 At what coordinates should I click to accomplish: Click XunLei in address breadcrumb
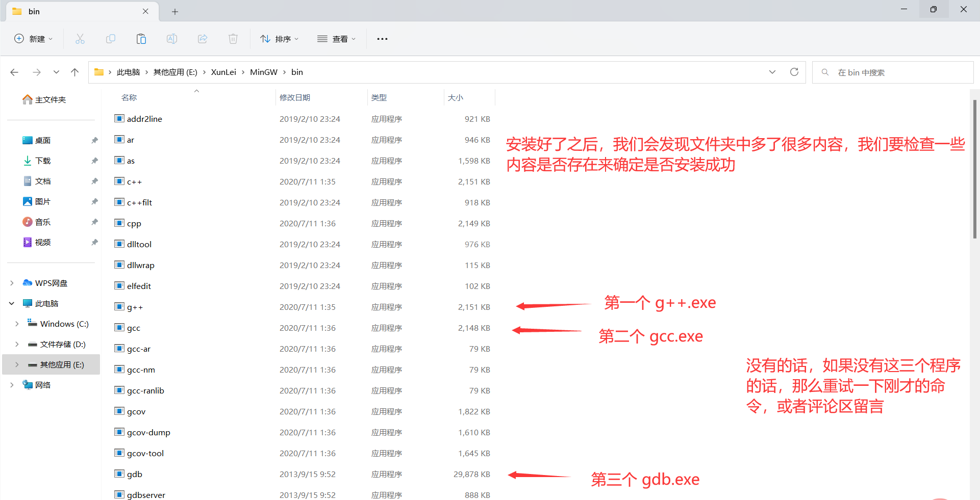pyautogui.click(x=223, y=72)
